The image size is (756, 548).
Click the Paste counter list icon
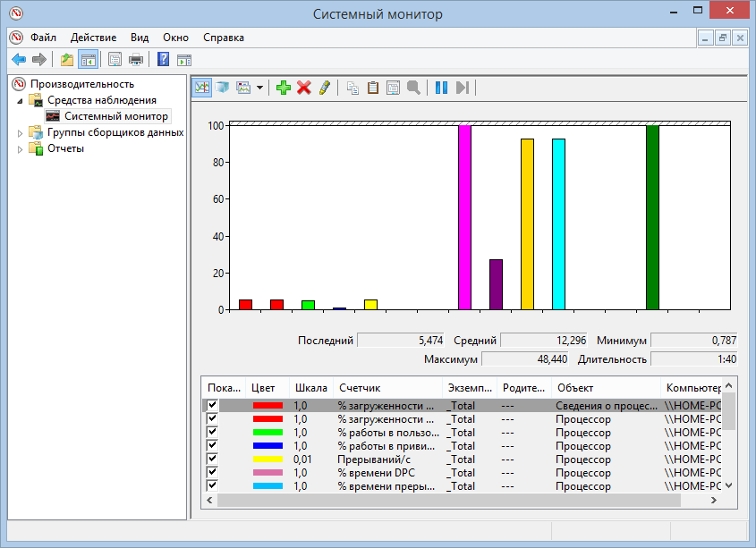point(373,88)
